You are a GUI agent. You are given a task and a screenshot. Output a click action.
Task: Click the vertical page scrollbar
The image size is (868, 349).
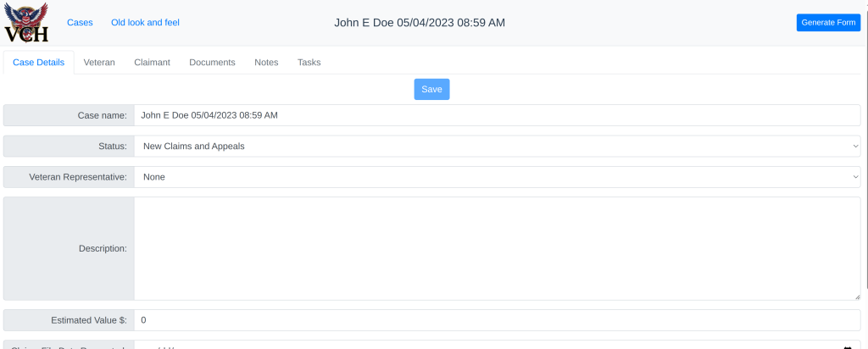865,169
